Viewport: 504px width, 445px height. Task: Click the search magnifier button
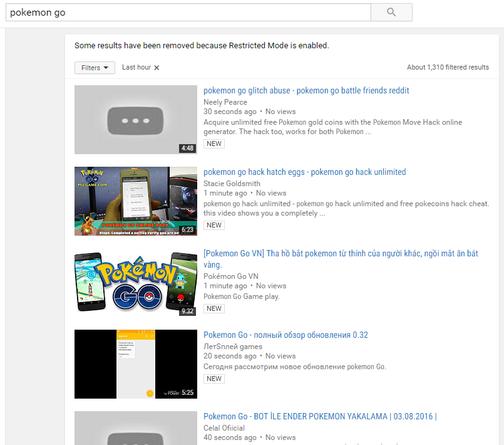point(391,13)
